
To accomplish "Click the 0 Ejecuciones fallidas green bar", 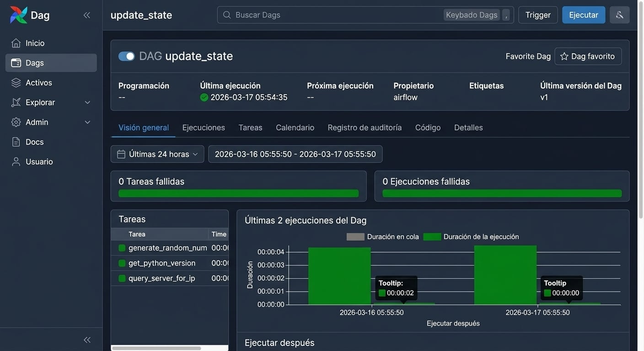I will (x=502, y=193).
